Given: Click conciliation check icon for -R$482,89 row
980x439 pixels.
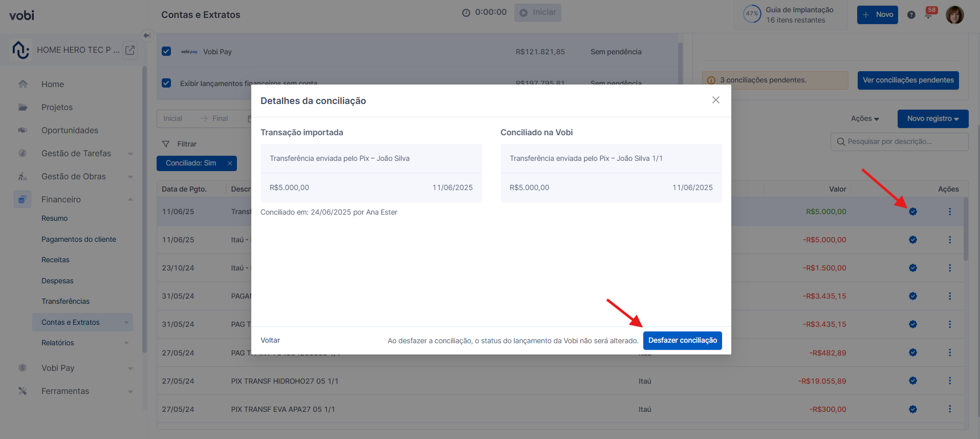Looking at the screenshot, I should (x=912, y=352).
